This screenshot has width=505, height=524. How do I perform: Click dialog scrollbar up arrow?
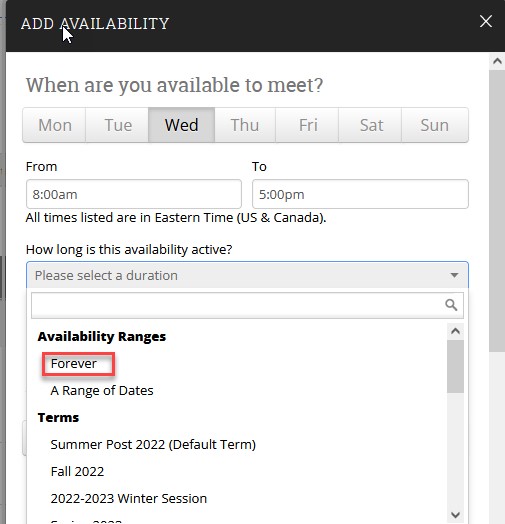(x=497, y=61)
